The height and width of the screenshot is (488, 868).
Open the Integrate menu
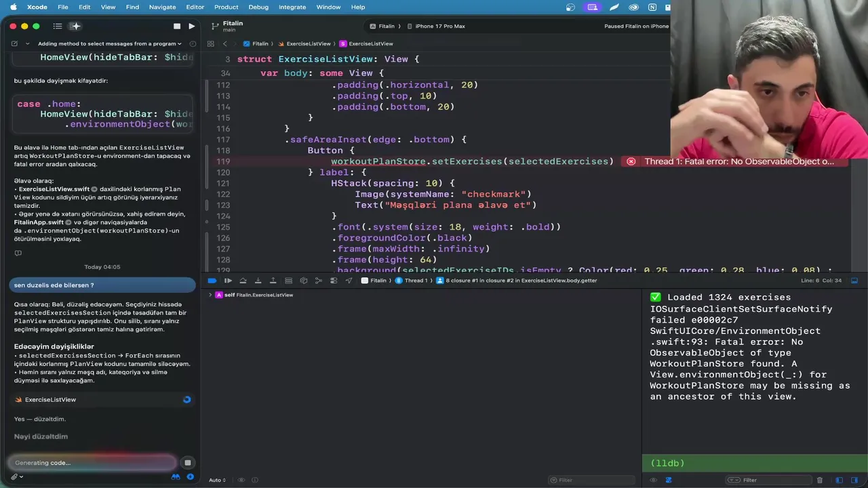(x=292, y=7)
